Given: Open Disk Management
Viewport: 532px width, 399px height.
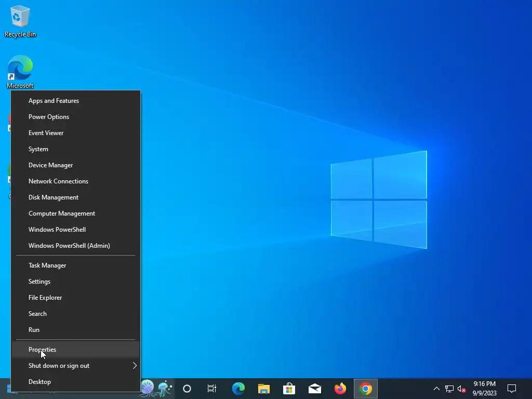Looking at the screenshot, I should tap(76, 197).
